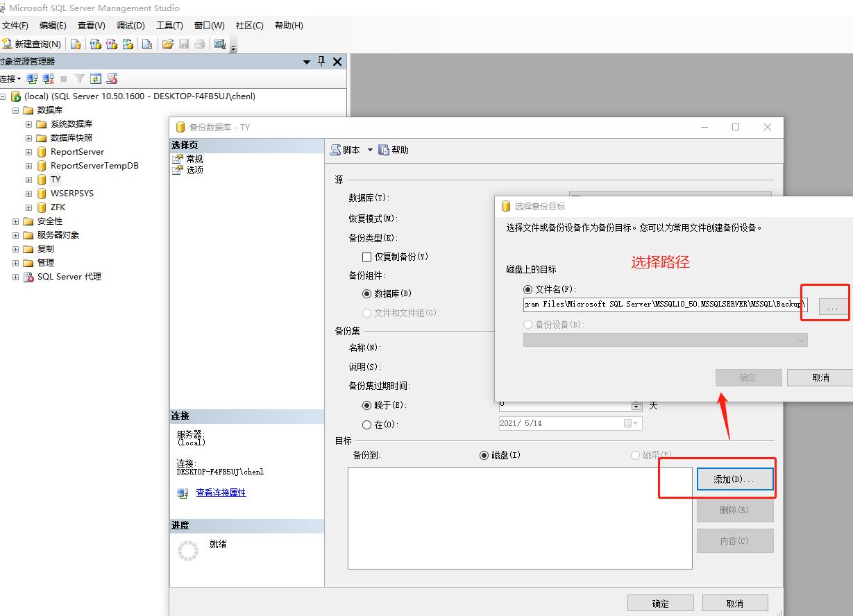
Task: Open 查看连接属性 link
Action: pos(219,493)
